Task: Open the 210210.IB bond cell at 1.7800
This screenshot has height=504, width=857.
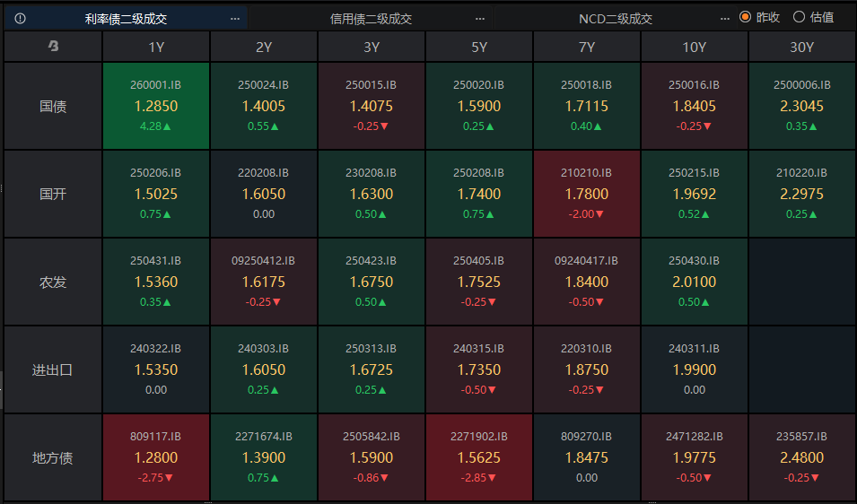Action: [x=586, y=194]
